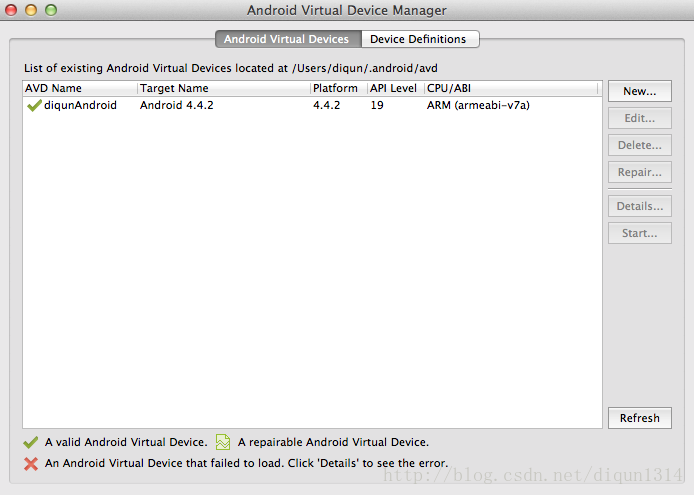This screenshot has height=495, width=694.
Task: Click the red X failed-to-load legend icon
Action: [31, 464]
